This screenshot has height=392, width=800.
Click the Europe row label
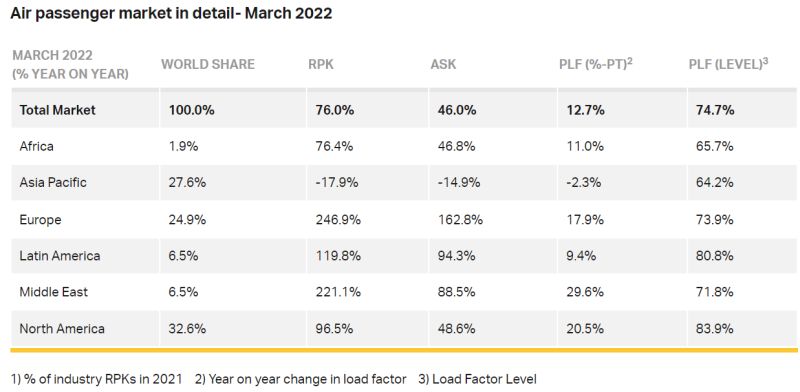pos(40,219)
